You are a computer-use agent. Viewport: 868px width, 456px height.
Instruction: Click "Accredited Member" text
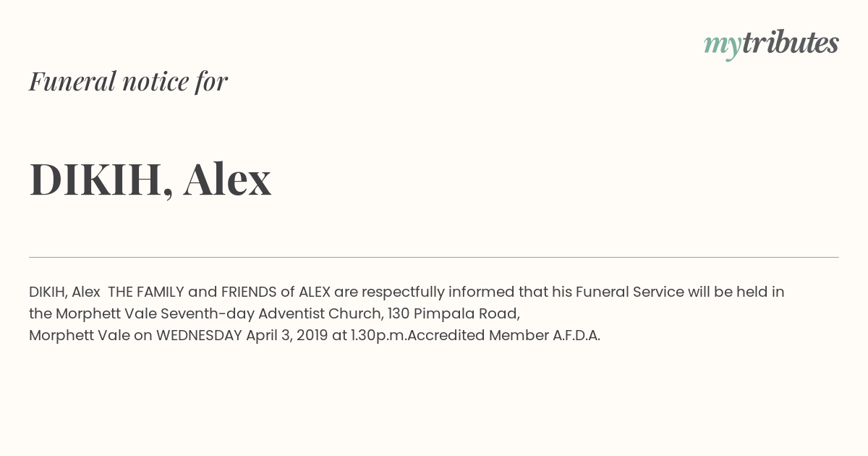(x=479, y=336)
